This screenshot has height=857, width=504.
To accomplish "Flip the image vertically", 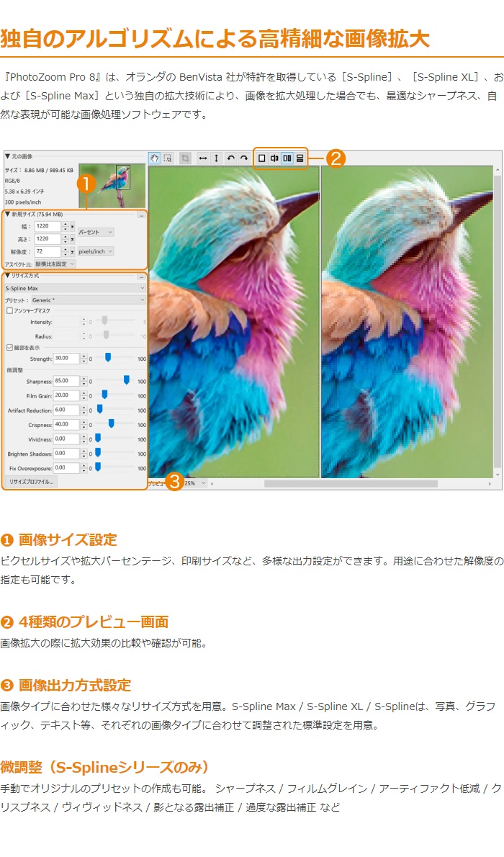I will pos(217,158).
